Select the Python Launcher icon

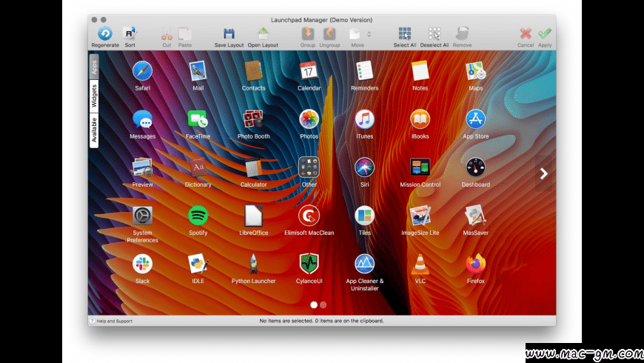[253, 264]
